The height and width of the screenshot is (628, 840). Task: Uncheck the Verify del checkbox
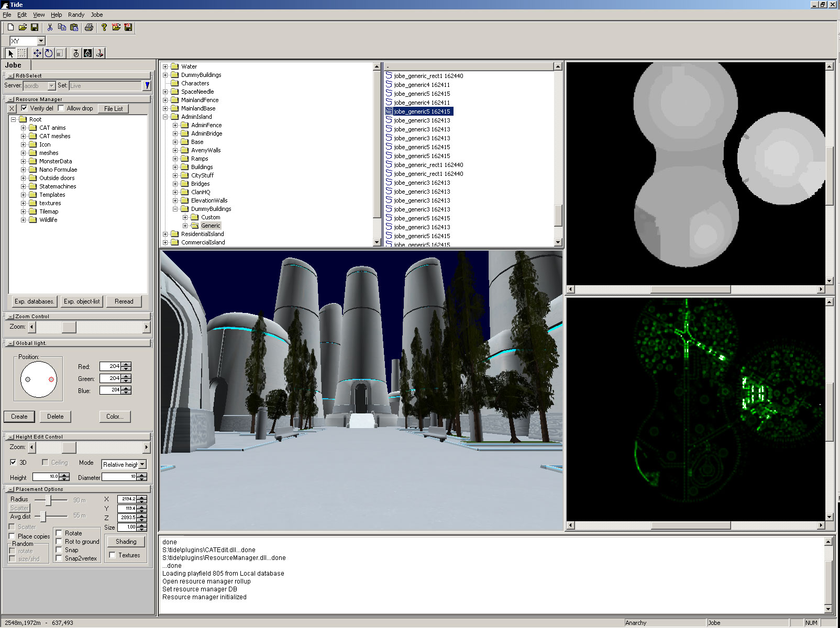pyautogui.click(x=24, y=108)
